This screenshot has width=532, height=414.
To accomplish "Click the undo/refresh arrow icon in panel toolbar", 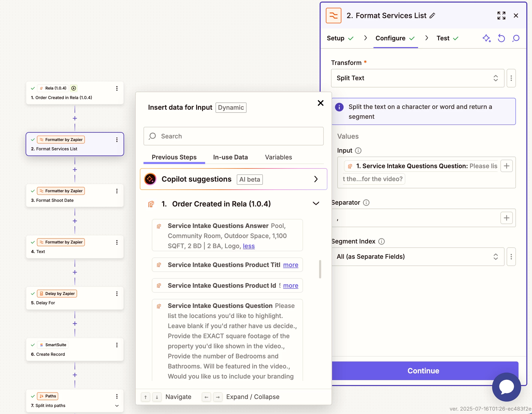I will click(501, 38).
